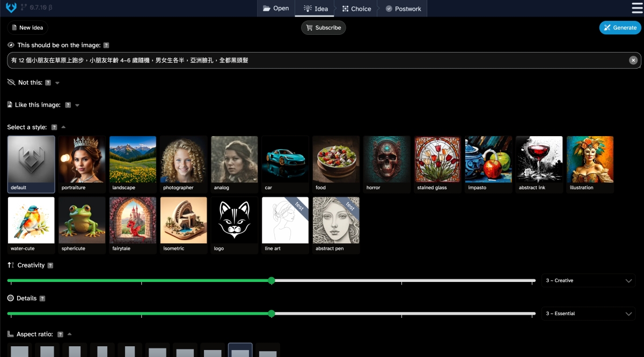The width and height of the screenshot is (644, 357).
Task: Expand the 'Like this image' section
Action: (x=77, y=106)
